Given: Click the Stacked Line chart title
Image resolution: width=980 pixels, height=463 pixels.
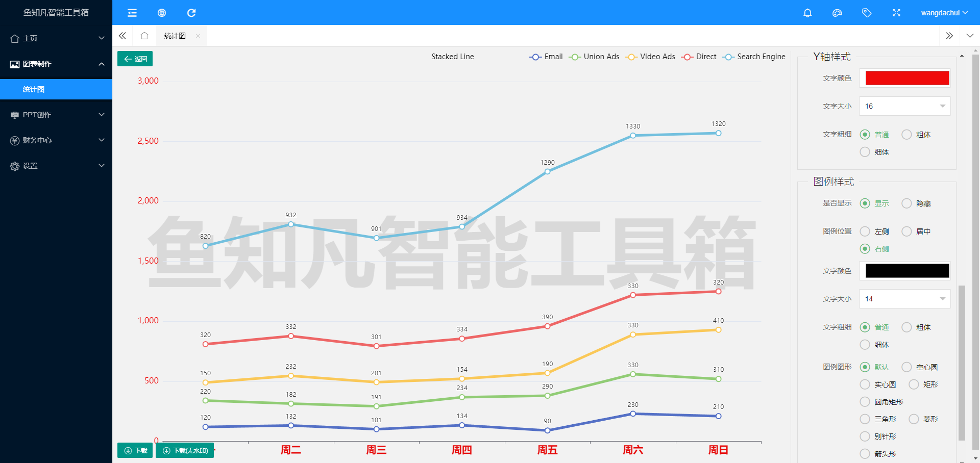Looking at the screenshot, I should 452,57.
